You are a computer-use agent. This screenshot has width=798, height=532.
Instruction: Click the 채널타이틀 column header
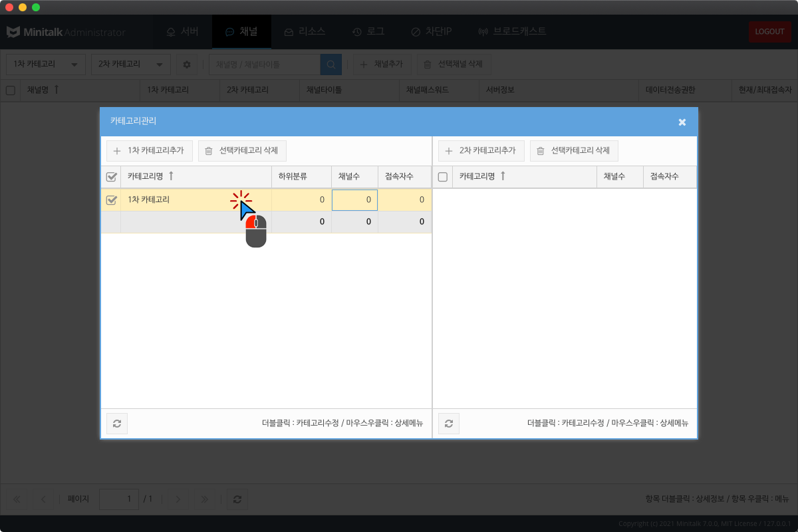click(x=349, y=90)
